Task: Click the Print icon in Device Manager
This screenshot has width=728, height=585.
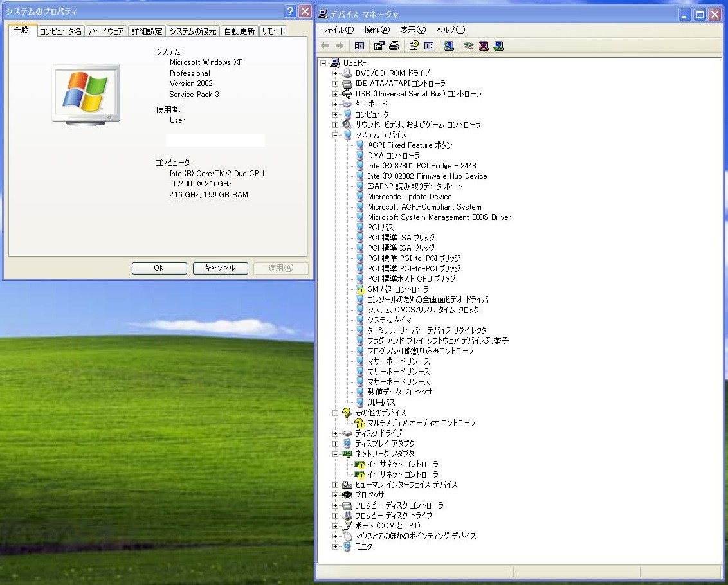Action: (x=394, y=46)
